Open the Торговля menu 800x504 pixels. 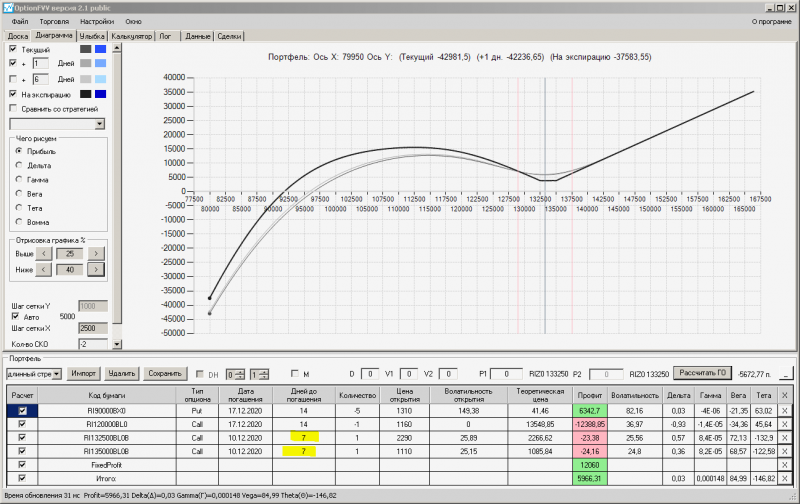point(54,21)
